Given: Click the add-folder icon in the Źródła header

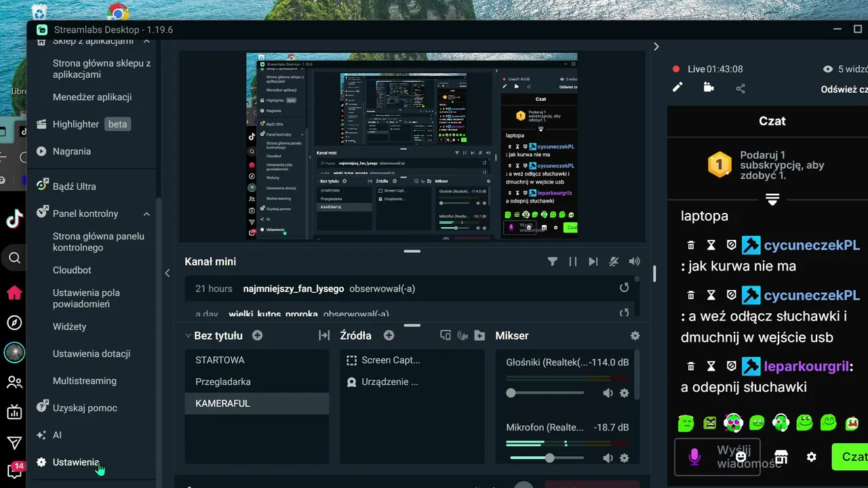Looking at the screenshot, I should pos(479,335).
